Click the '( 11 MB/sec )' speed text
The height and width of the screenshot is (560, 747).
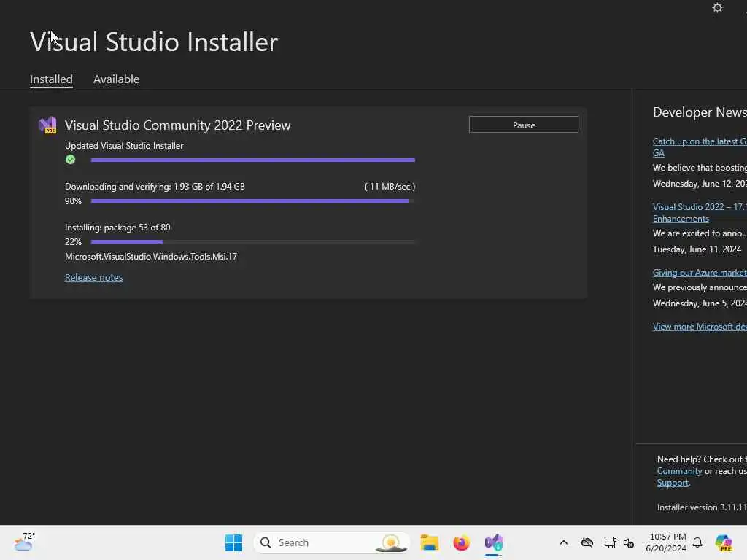pyautogui.click(x=390, y=186)
